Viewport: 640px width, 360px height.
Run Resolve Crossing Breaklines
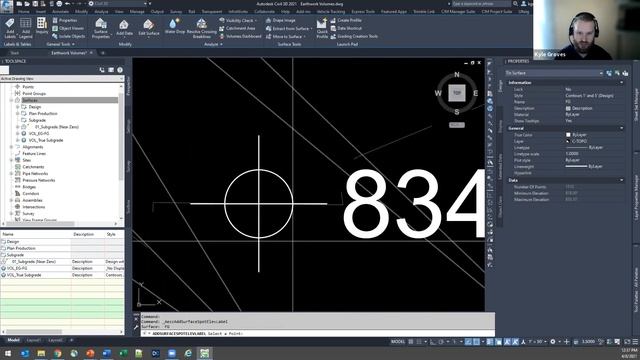point(202,28)
